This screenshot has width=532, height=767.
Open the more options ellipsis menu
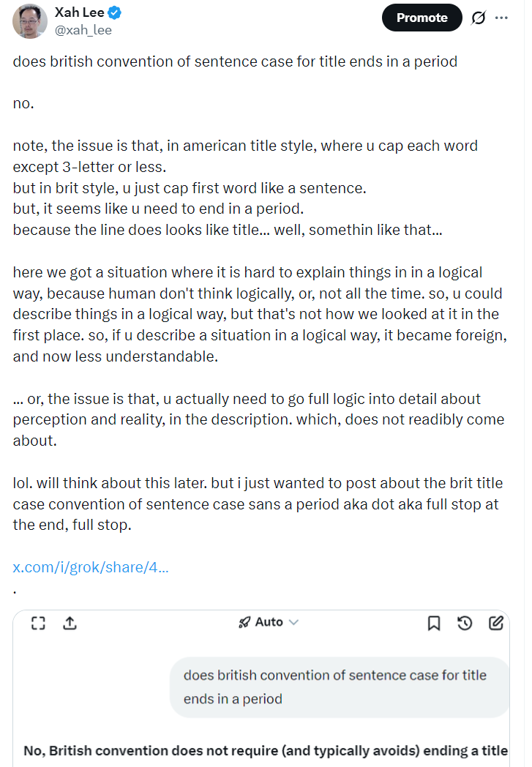click(x=501, y=18)
